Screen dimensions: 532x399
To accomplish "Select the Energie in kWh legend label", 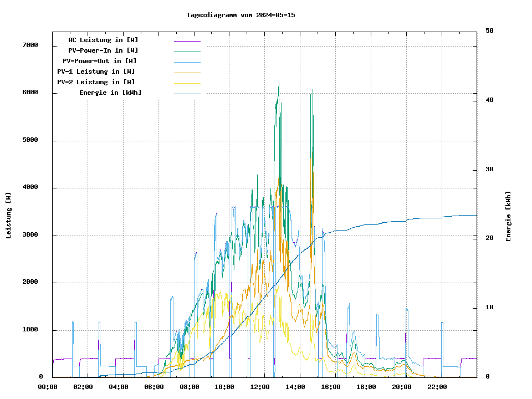I will pyautogui.click(x=110, y=93).
